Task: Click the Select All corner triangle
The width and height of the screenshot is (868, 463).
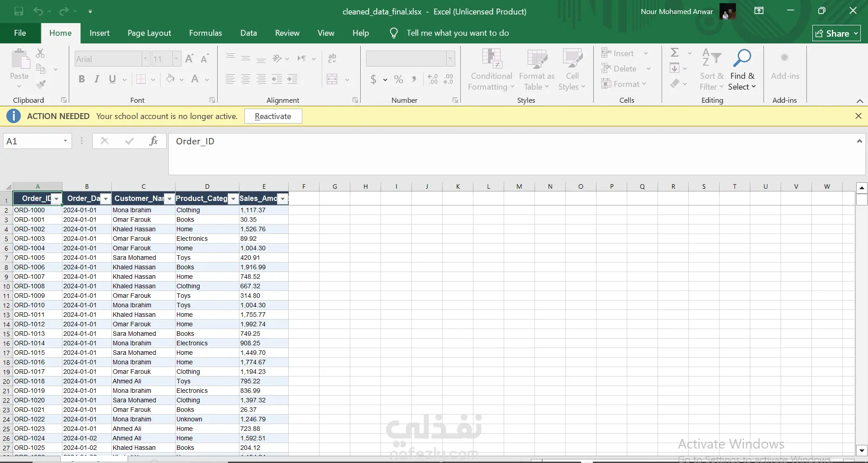Action: coord(8,186)
